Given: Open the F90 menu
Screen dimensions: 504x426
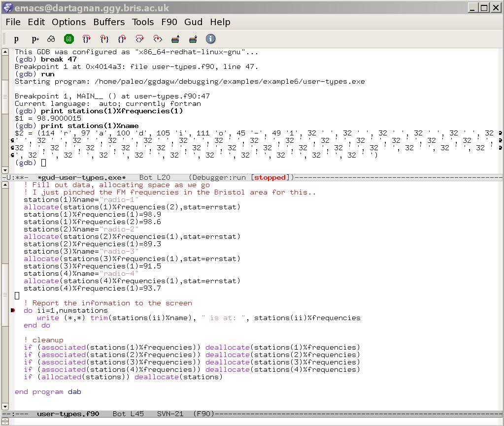Looking at the screenshot, I should click(169, 22).
